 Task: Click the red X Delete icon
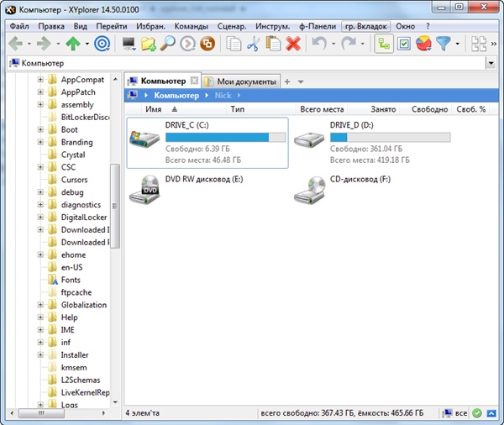point(293,43)
